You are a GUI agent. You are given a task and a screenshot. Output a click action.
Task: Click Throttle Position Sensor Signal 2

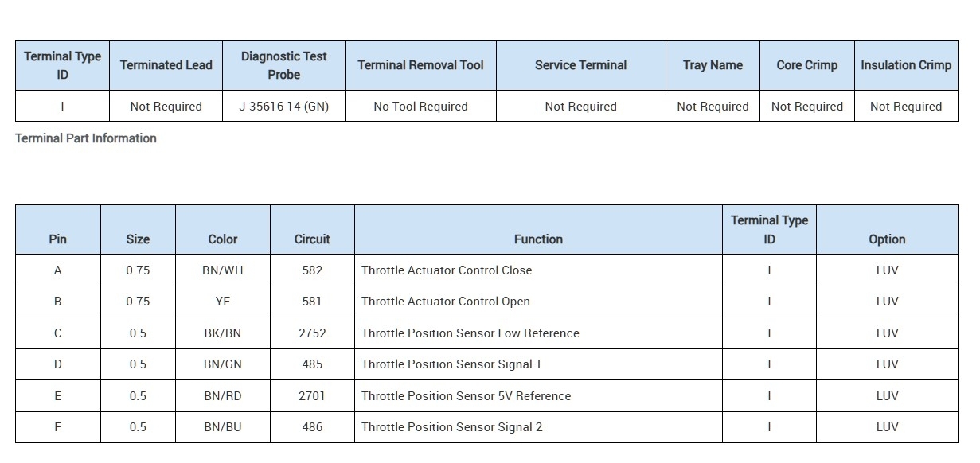pos(452,427)
